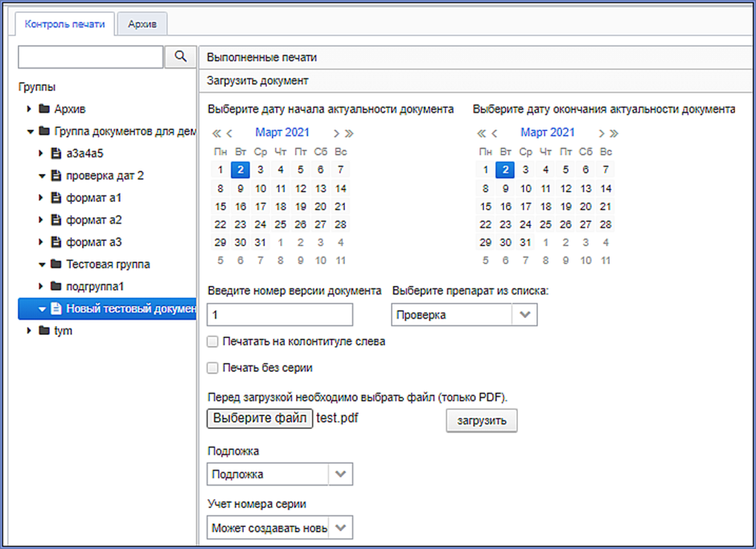This screenshot has width=756, height=549.
Task: Click the document icon of формат а1
Action: click(56, 197)
